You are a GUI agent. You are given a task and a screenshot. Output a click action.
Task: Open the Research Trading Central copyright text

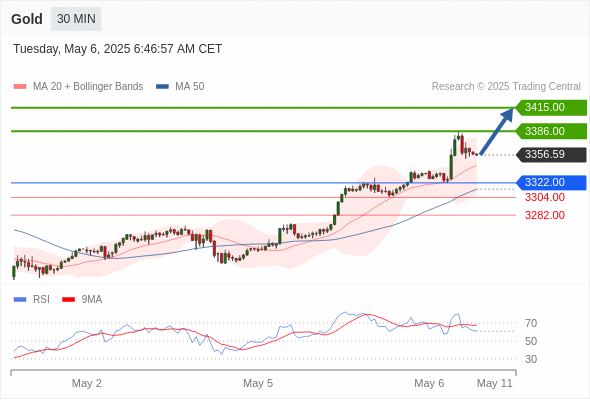[506, 87]
